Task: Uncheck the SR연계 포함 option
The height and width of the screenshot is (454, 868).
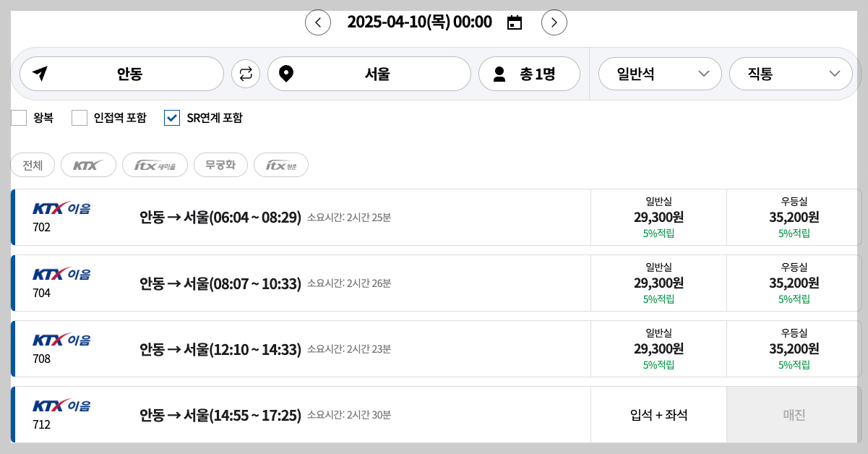Action: (172, 117)
